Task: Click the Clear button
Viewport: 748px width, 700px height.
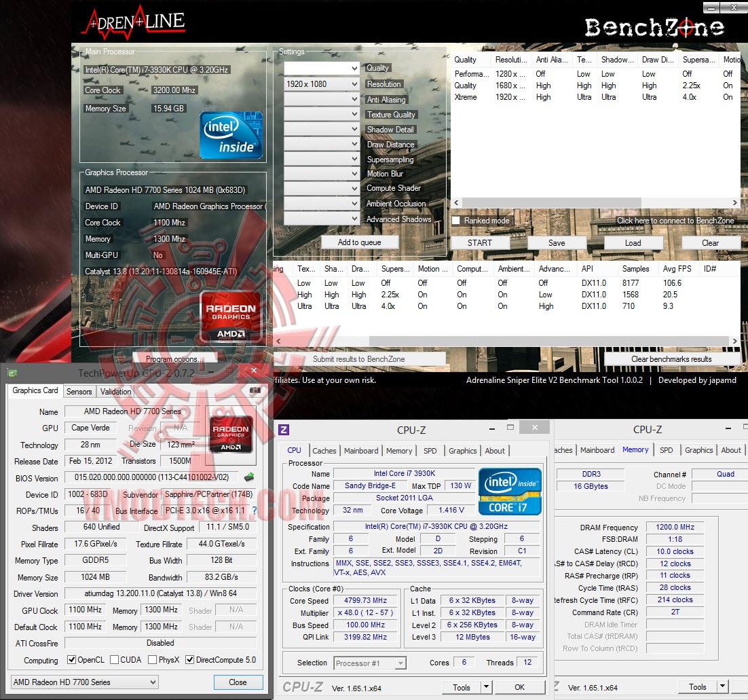Action: point(710,243)
